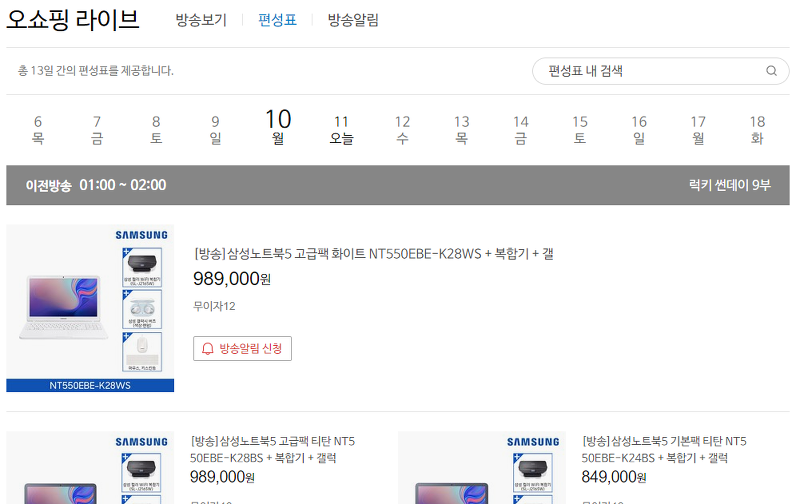Select date 8 토
This screenshot has height=504, width=800.
click(x=156, y=130)
